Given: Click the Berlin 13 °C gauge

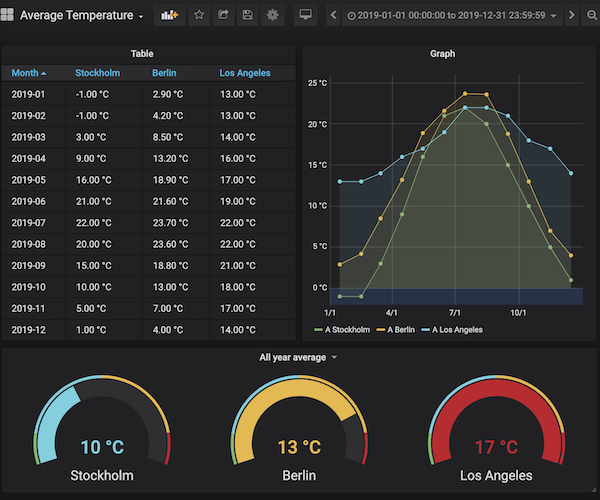Looking at the screenshot, I should [x=299, y=420].
